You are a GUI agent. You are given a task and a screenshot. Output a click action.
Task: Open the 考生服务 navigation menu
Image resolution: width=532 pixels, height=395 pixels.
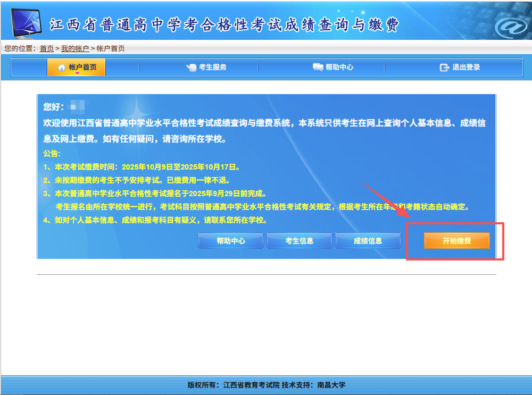coord(212,68)
